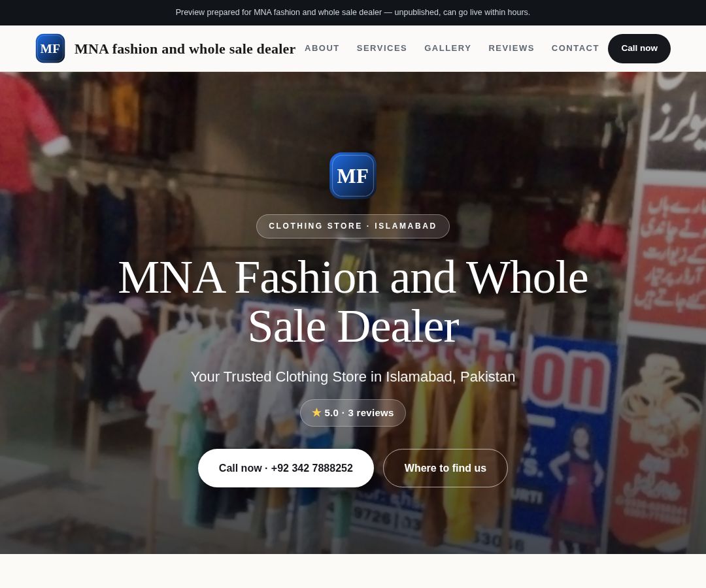Click the hero heading MNA Fashion and Whole Sale Dealer
Viewport: 706px width, 588px height.
[x=353, y=301]
